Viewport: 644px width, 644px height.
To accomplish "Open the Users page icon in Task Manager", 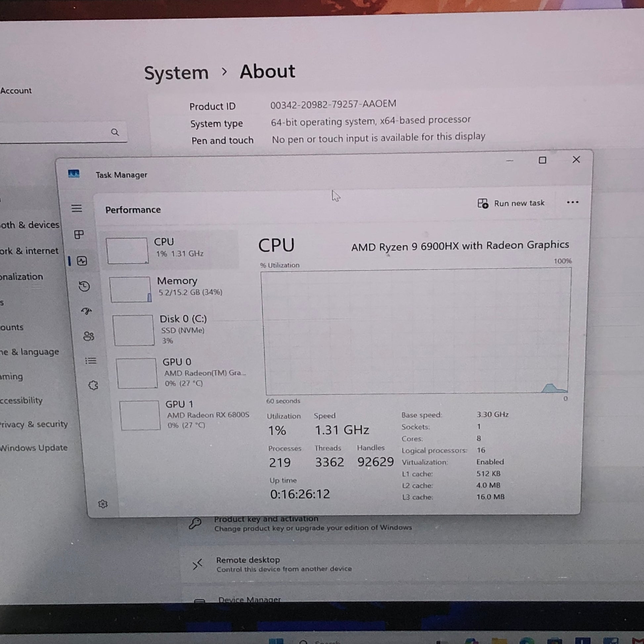I will tap(89, 336).
